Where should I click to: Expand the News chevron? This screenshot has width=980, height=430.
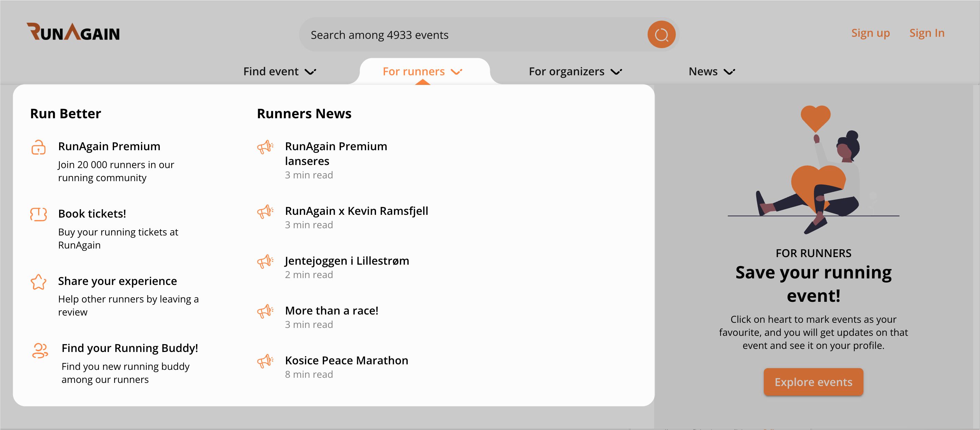pyautogui.click(x=729, y=71)
